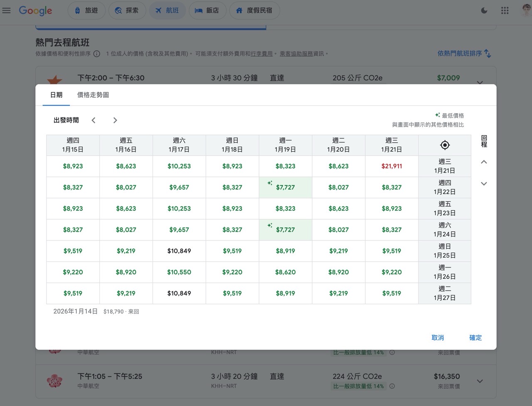Switch to the 價格走勢圖 tab
532x406 pixels.
click(92, 95)
